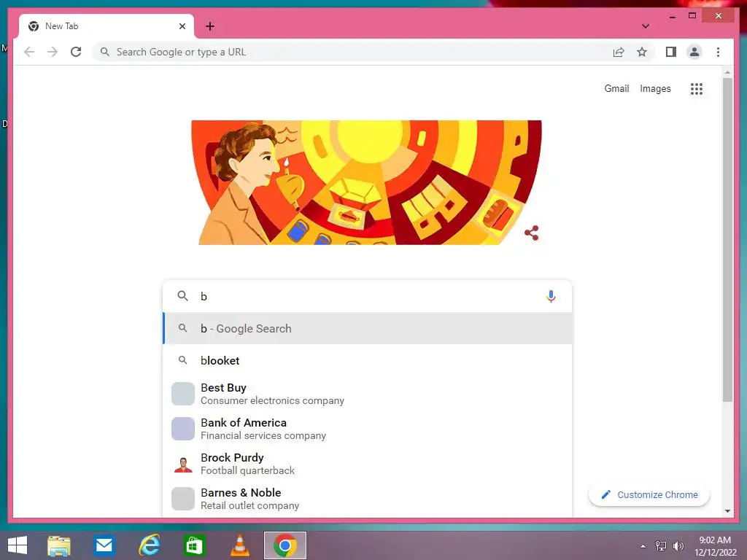The height and width of the screenshot is (560, 747).
Task: Open the Google apps grid
Action: click(697, 88)
